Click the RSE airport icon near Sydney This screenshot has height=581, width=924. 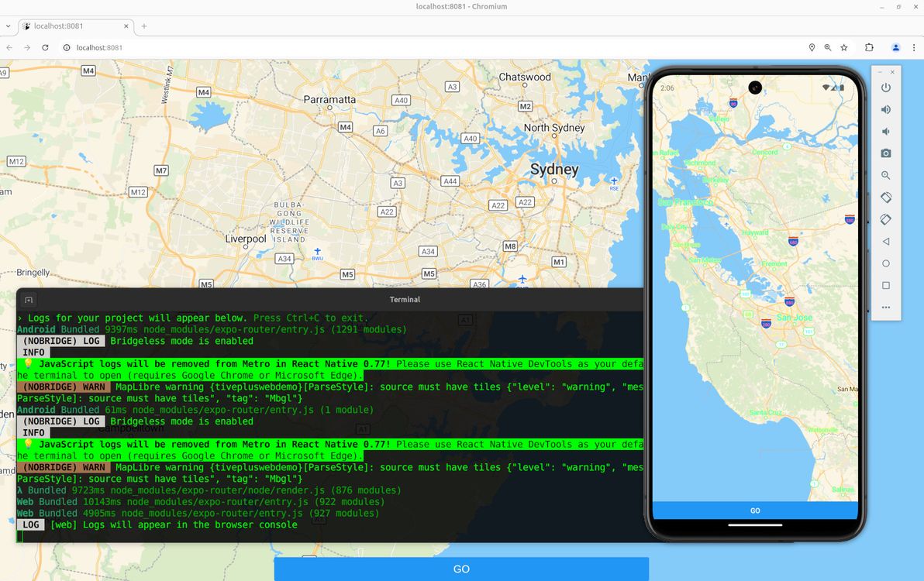[x=614, y=183]
